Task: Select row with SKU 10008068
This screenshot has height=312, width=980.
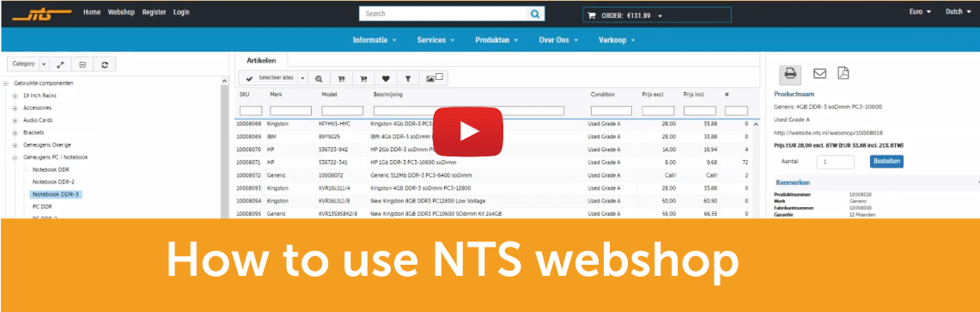Action: pyautogui.click(x=494, y=124)
